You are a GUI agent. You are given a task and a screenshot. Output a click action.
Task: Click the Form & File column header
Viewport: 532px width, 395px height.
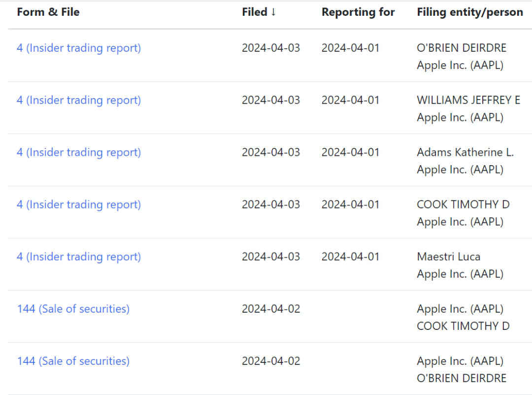pyautogui.click(x=48, y=12)
